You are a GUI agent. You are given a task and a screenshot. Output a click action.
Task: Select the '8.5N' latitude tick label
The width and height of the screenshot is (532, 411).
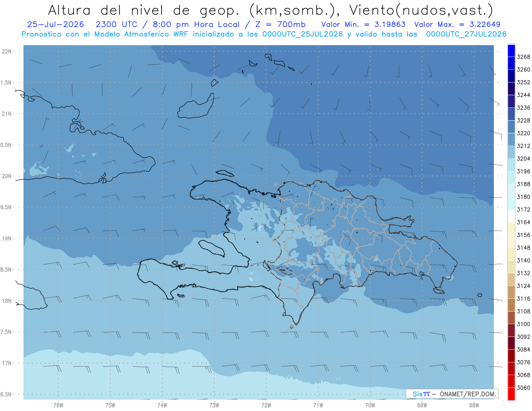coord(7,270)
